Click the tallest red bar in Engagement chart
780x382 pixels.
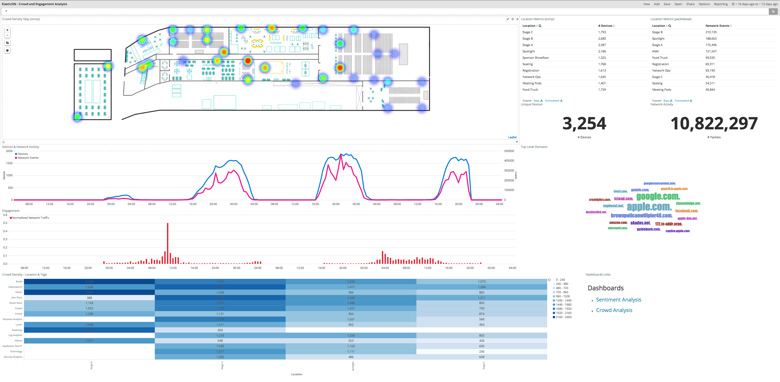168,243
